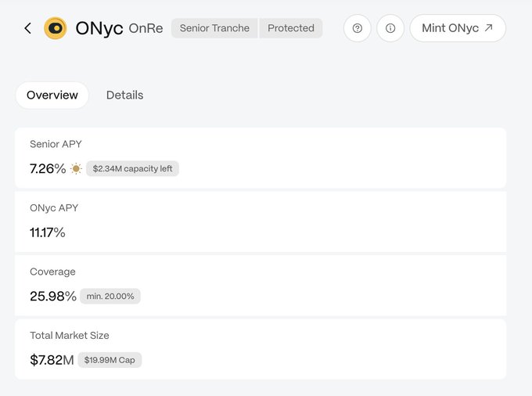This screenshot has height=396, width=532.
Task: Select the $7.82M market size value
Action: click(52, 360)
